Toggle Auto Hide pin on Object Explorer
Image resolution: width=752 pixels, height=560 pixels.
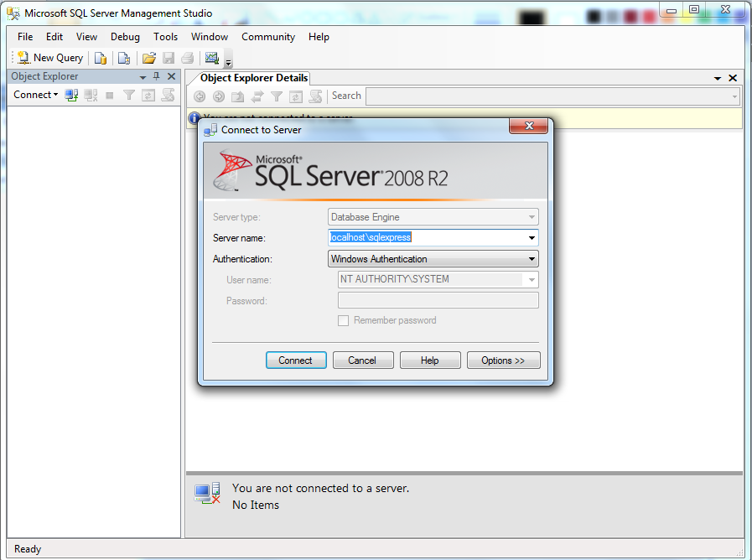tap(156, 76)
